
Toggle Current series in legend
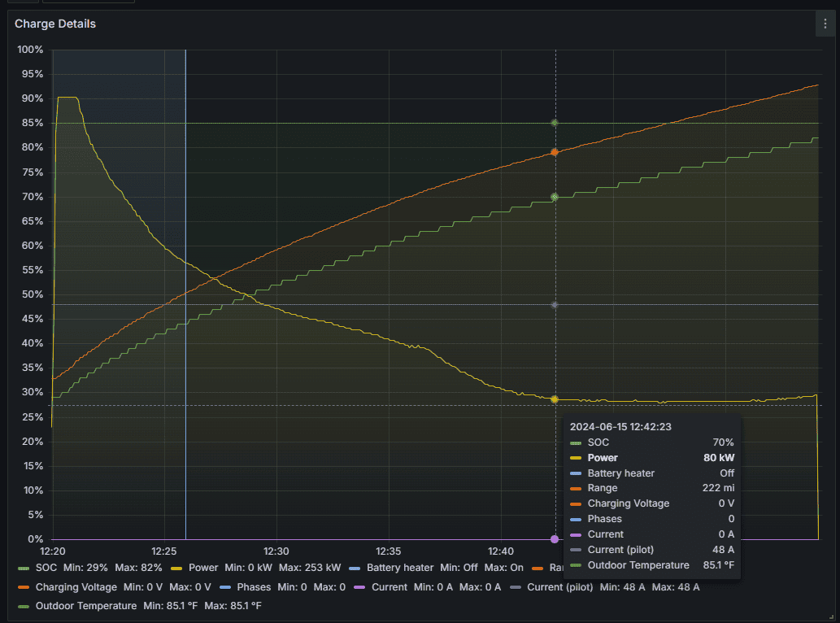pyautogui.click(x=390, y=587)
